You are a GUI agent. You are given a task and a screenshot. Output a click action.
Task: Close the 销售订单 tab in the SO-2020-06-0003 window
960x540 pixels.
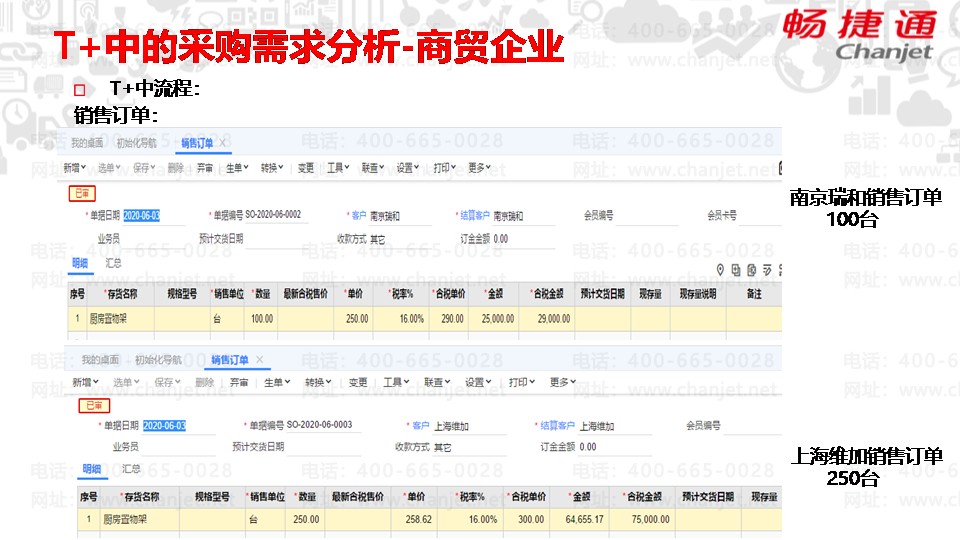click(260, 359)
